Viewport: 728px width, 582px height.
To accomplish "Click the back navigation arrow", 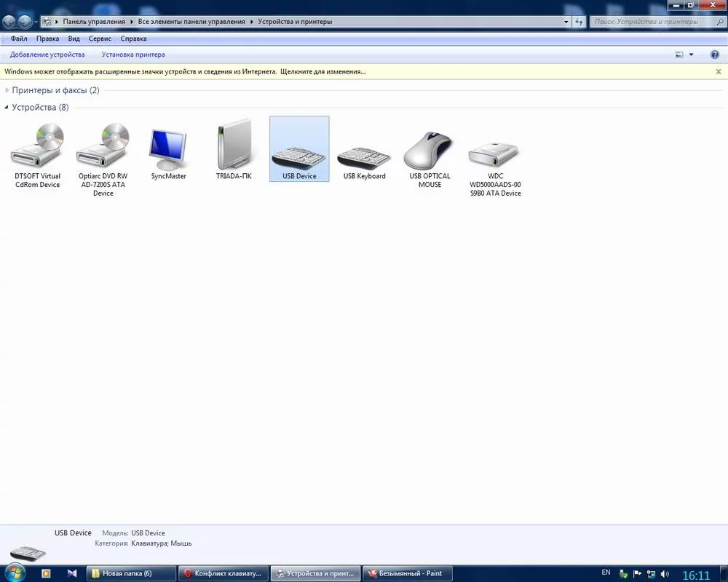I will [9, 22].
